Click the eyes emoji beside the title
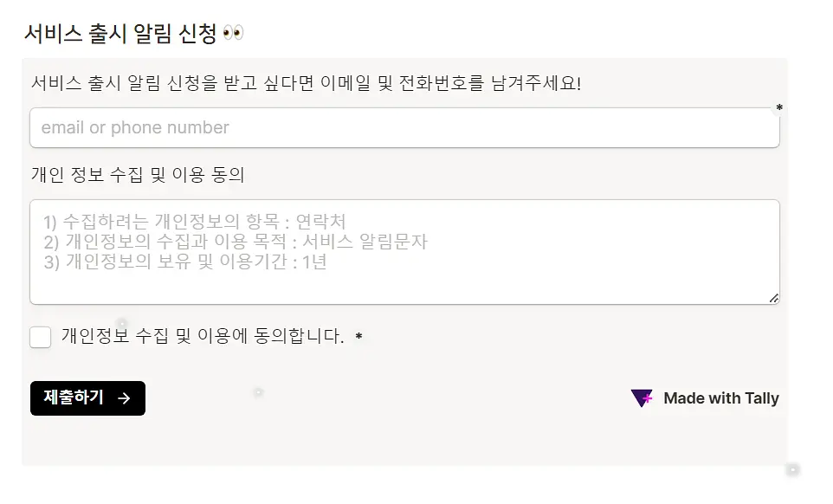833x504 pixels. click(x=233, y=33)
